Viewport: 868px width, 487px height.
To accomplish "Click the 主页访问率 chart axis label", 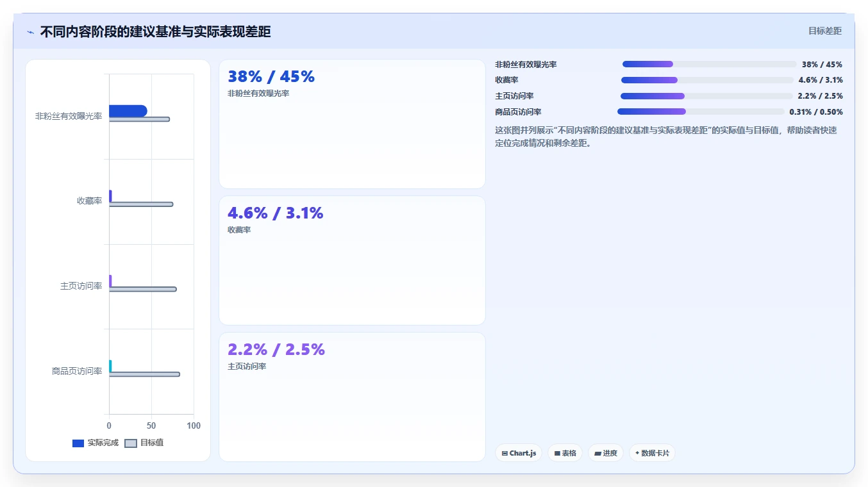I will [81, 286].
